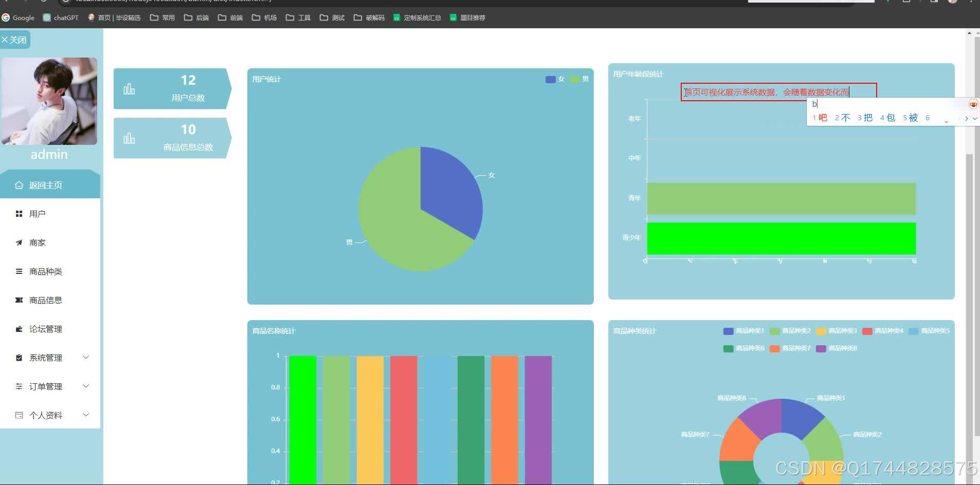Screen dimensions: 980x485
Task: Click the clipboard icon beside 系统管理
Action: pyautogui.click(x=19, y=358)
